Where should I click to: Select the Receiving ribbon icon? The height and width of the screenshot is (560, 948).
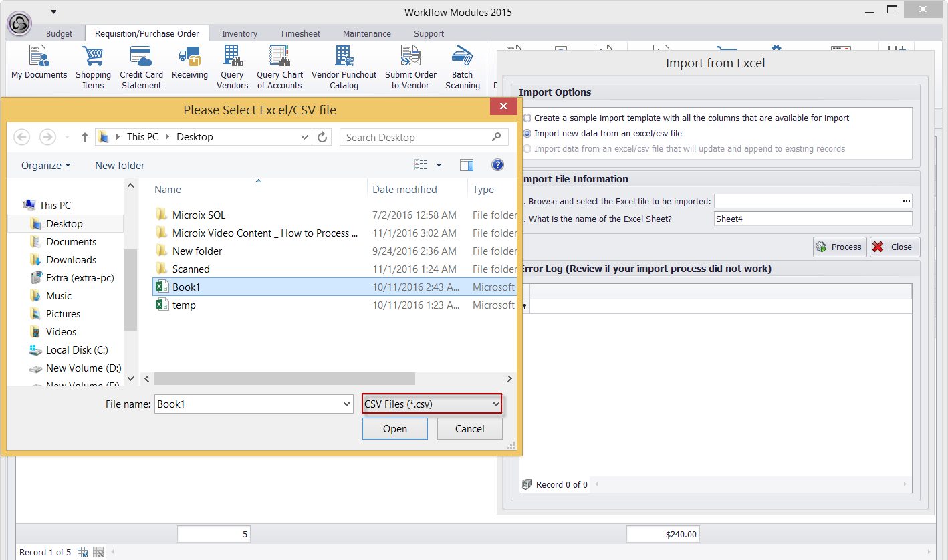coord(190,64)
